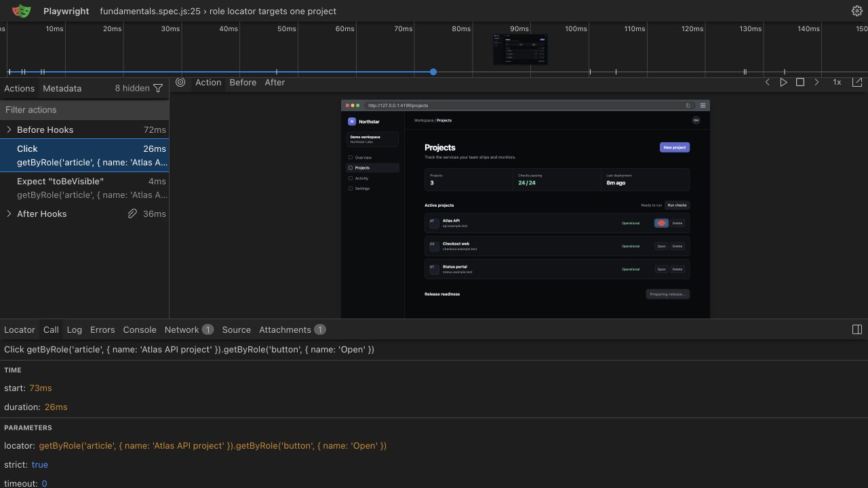868x488 pixels.
Task: Open the Locator tab
Action: [20, 329]
